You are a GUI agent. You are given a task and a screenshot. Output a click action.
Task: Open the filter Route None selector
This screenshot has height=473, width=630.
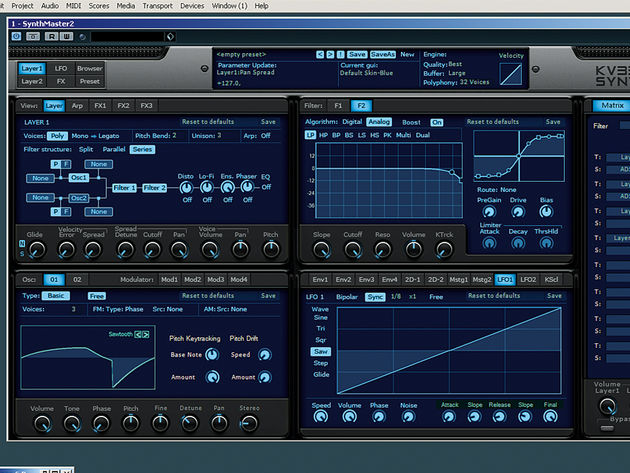tap(508, 190)
